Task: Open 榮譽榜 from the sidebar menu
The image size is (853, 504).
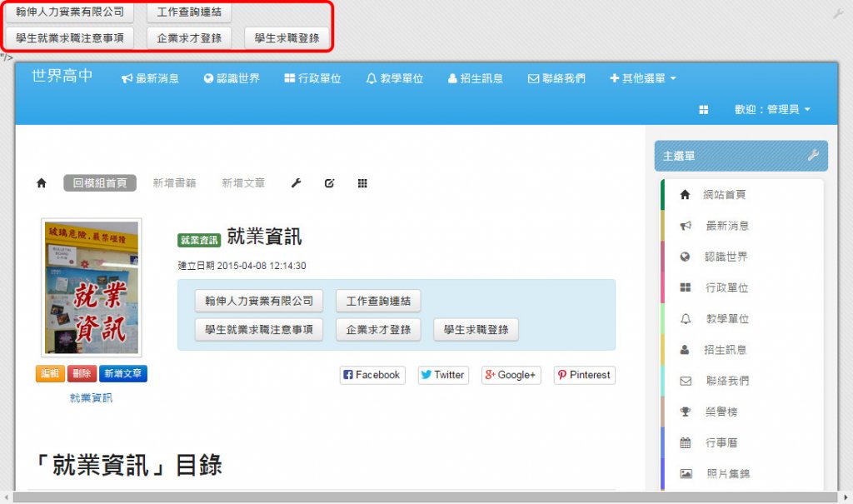Action: tap(721, 412)
